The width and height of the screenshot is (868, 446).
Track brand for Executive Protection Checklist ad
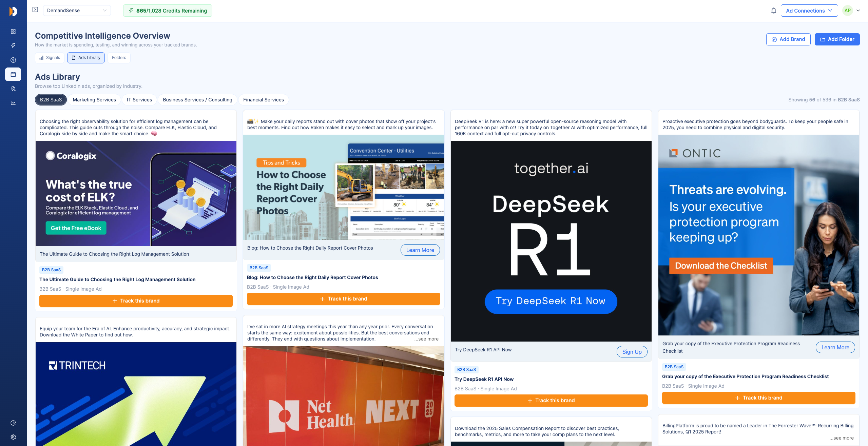759,398
